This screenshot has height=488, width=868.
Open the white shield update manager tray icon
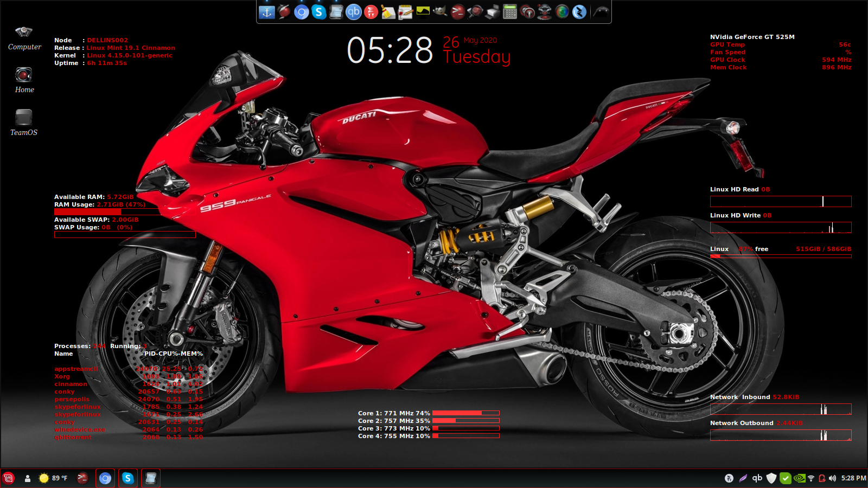771,478
